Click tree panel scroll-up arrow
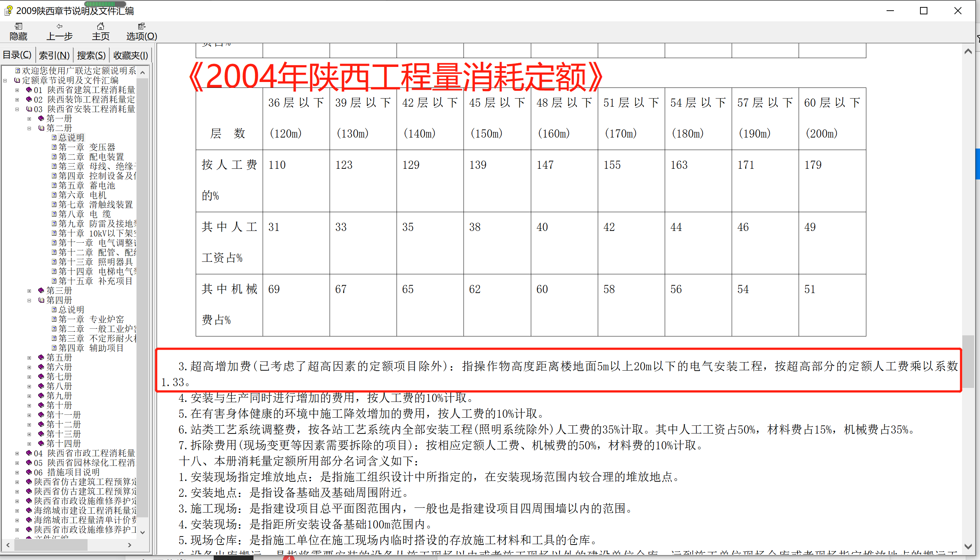 tap(143, 72)
